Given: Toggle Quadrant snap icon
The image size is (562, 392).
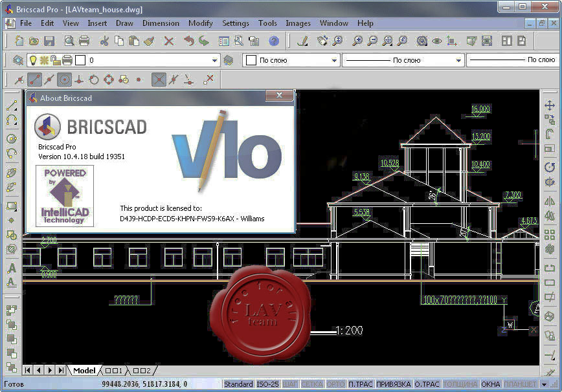Looking at the screenshot, I should click(109, 80).
